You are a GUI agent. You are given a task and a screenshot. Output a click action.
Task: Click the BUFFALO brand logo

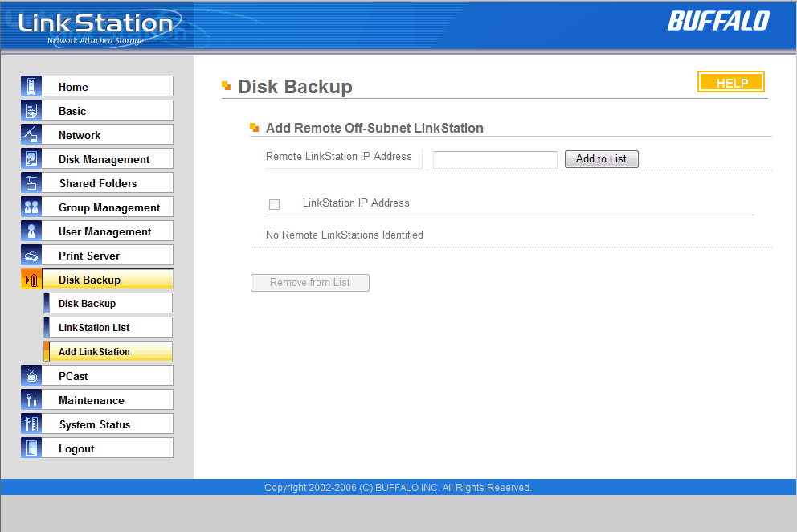(718, 22)
